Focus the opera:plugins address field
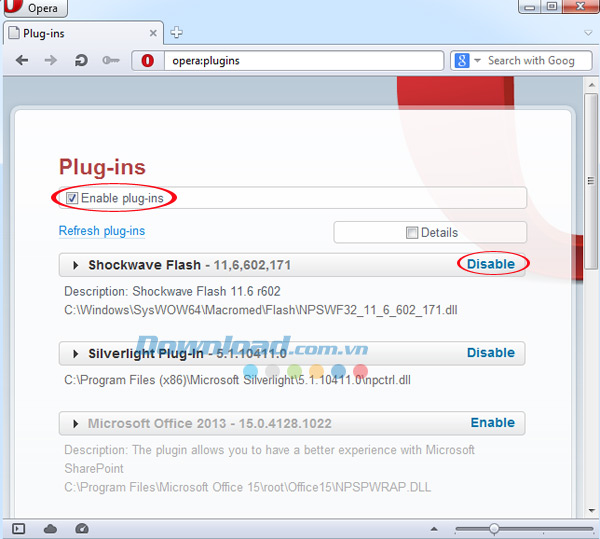The width and height of the screenshot is (600, 539). click(x=304, y=60)
